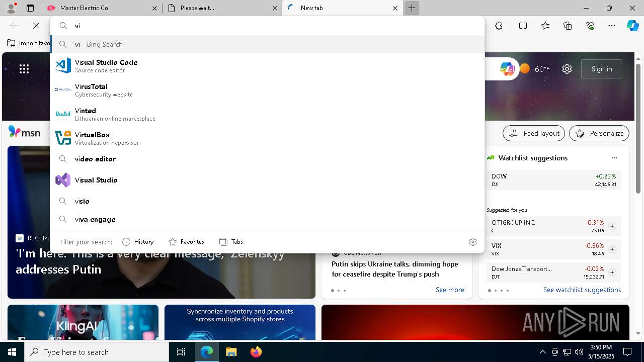Select the 'visio' search suggestion

(x=267, y=201)
